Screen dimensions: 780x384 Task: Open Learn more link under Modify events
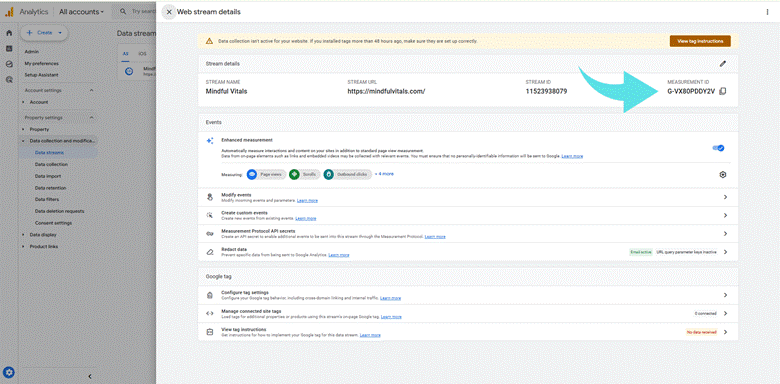coord(307,200)
